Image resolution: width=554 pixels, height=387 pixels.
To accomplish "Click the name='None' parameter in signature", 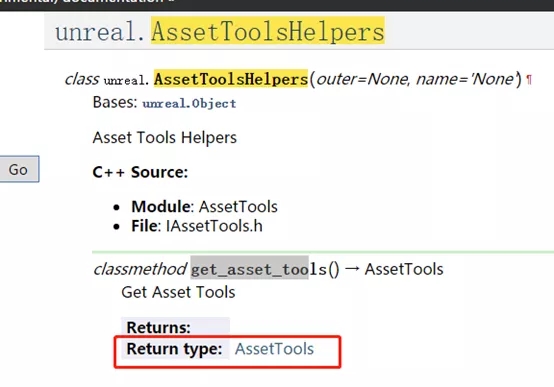I will click(x=465, y=79).
